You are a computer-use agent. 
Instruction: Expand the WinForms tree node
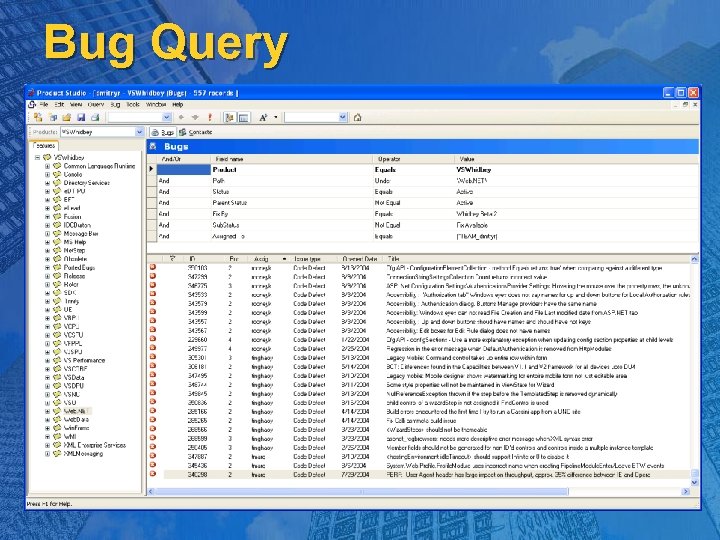click(x=47, y=428)
